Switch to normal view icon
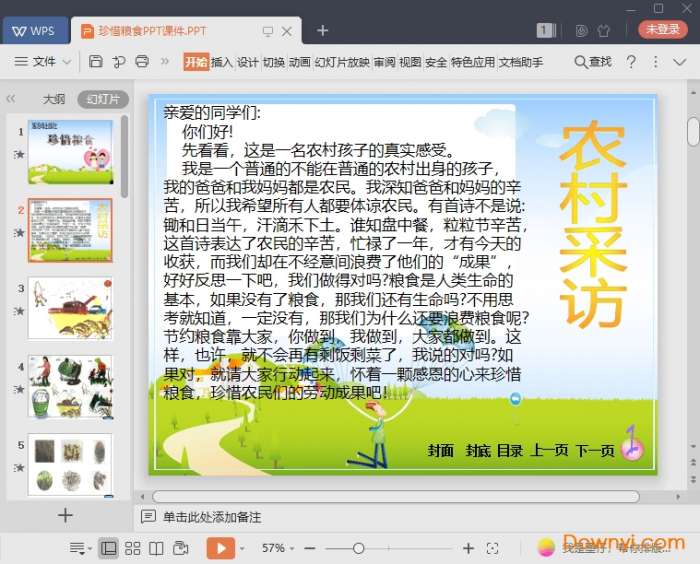700x564 pixels. [x=108, y=548]
